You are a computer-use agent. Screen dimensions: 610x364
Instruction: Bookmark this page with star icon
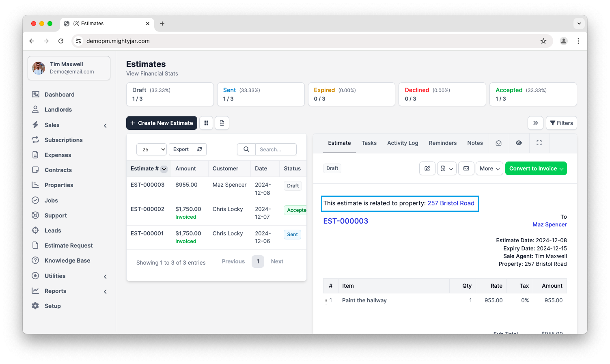pos(543,41)
